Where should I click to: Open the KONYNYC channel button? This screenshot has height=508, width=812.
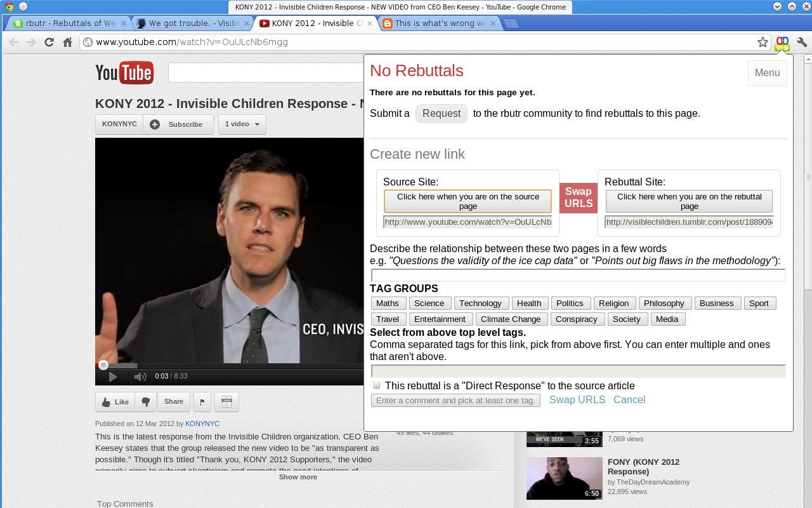click(119, 124)
